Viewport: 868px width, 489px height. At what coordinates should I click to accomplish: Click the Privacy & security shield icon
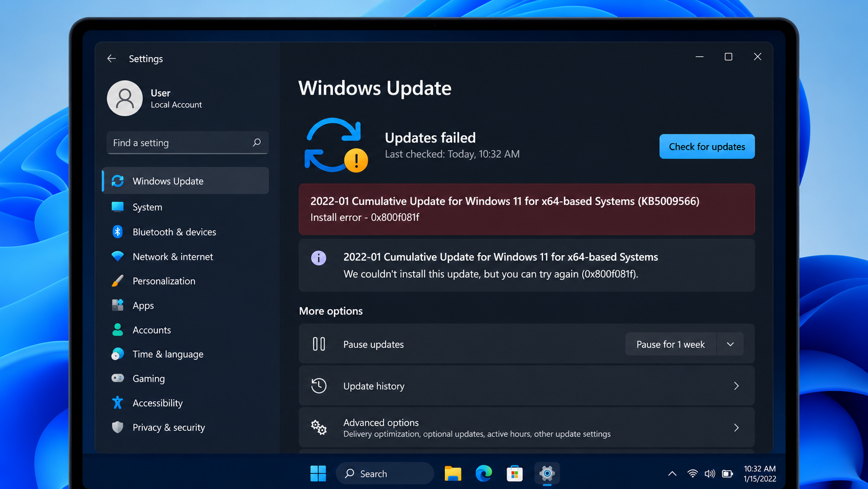(118, 427)
